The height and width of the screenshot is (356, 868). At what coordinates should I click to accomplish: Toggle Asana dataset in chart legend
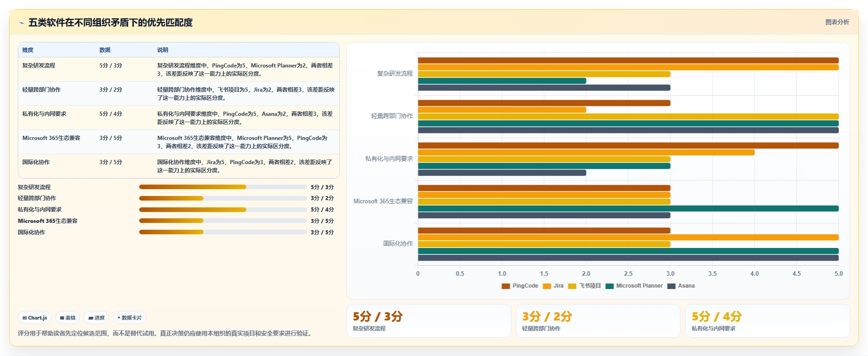click(x=681, y=286)
